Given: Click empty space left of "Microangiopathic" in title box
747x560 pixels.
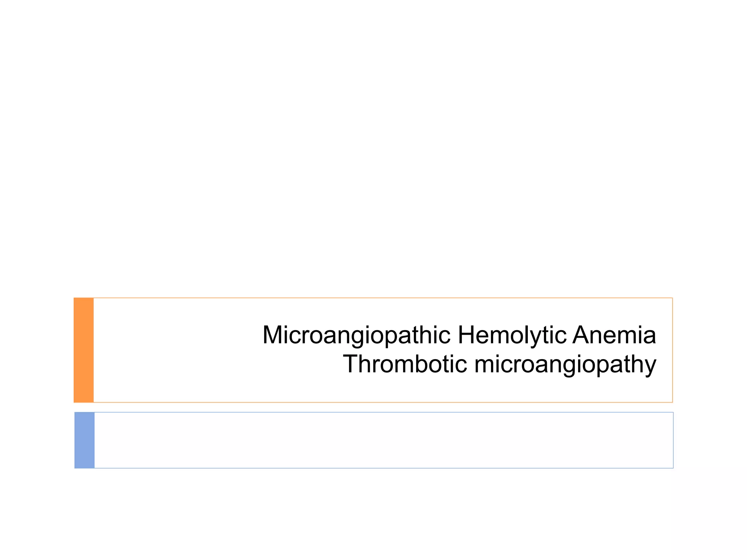Looking at the screenshot, I should tap(175, 335).
